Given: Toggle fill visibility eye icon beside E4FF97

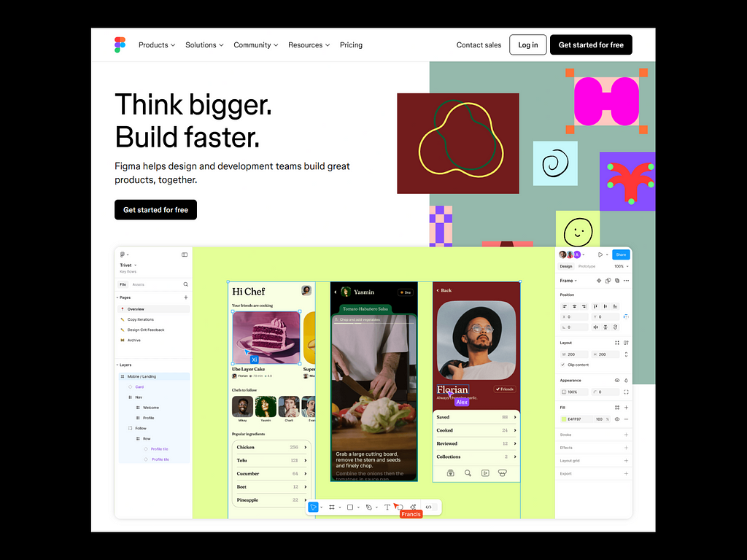Looking at the screenshot, I should point(617,419).
